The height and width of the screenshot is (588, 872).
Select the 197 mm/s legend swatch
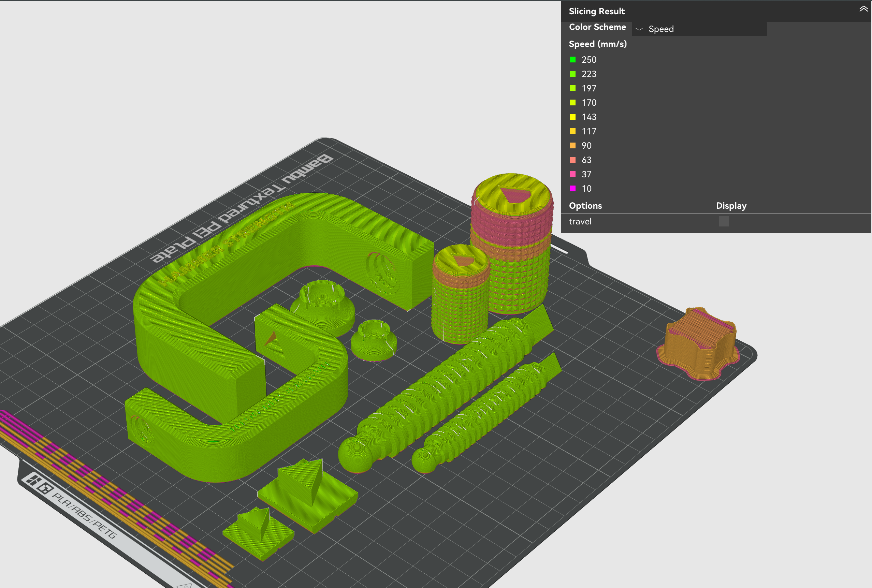572,88
